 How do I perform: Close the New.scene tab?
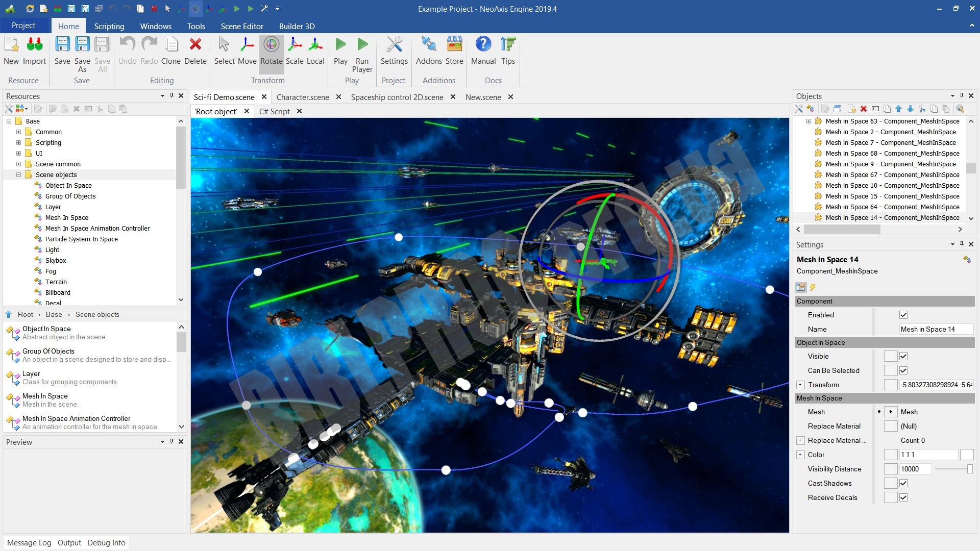pyautogui.click(x=510, y=97)
